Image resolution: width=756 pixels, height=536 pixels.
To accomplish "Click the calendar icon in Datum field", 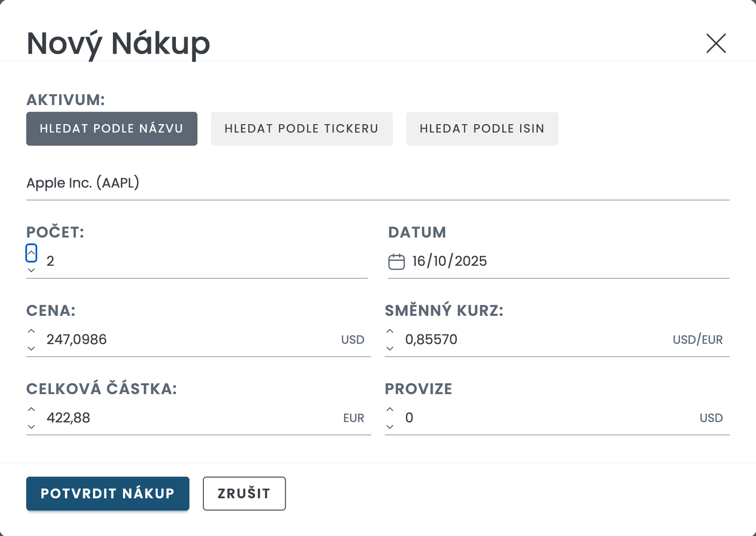I will pos(396,261).
